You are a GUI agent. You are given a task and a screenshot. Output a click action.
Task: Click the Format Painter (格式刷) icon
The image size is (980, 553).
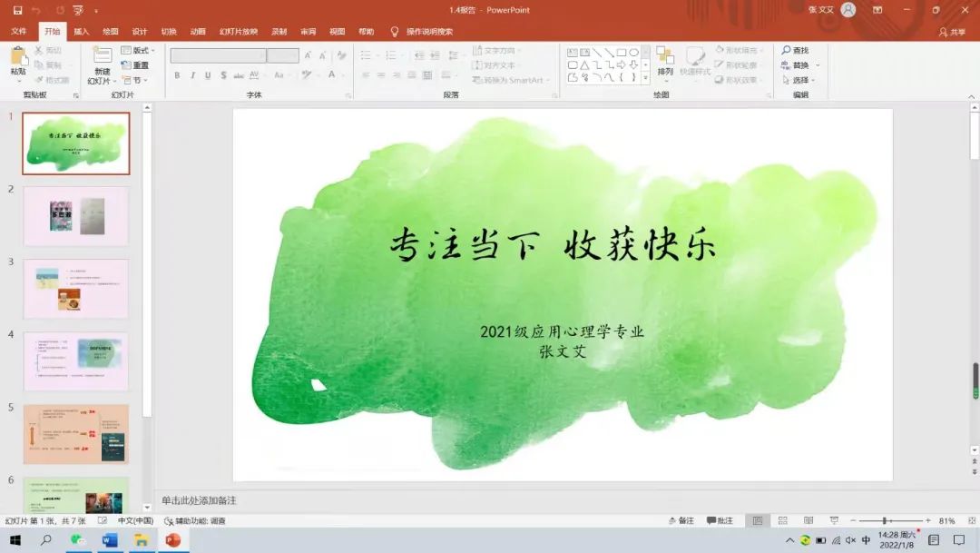56,80
